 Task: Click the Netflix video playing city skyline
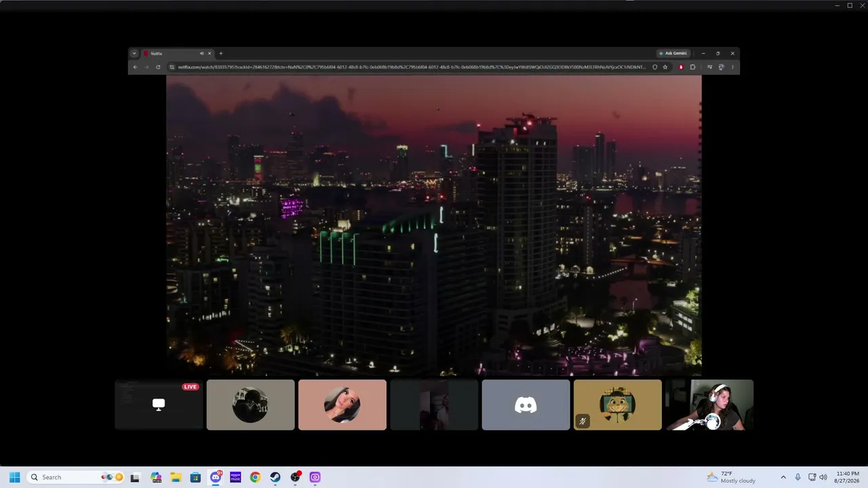pos(434,225)
